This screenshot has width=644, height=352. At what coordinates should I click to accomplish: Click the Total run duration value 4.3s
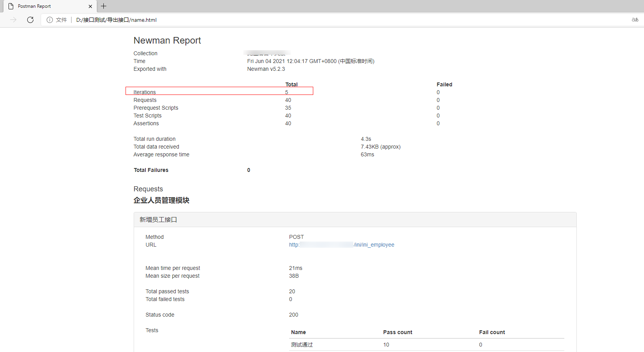366,139
